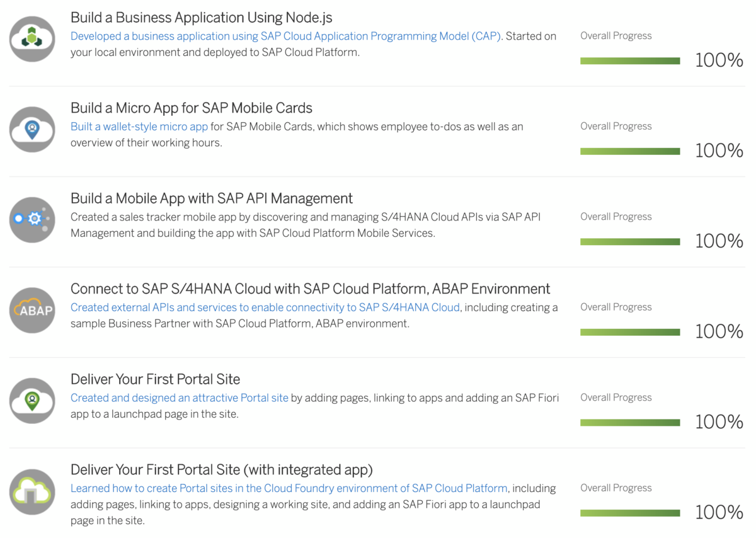756x538 pixels.
Task: Click 'Overall Progress' label in the Mobile Cards row
Action: click(616, 126)
